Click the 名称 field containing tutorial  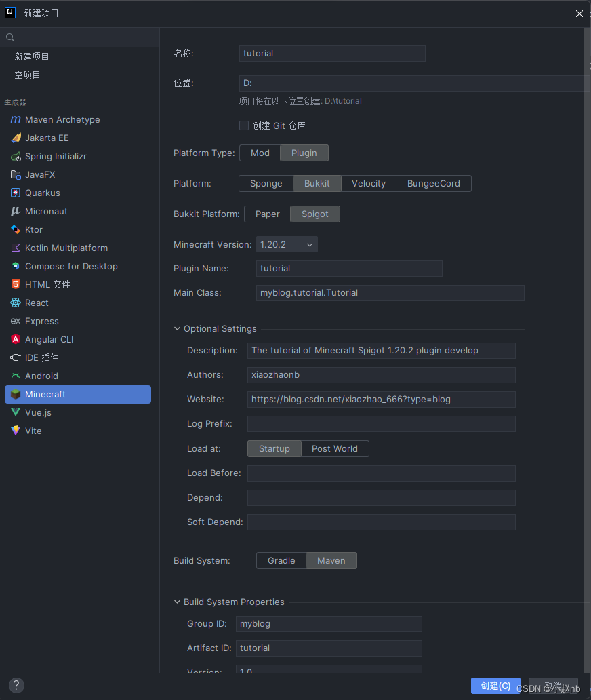pos(332,54)
